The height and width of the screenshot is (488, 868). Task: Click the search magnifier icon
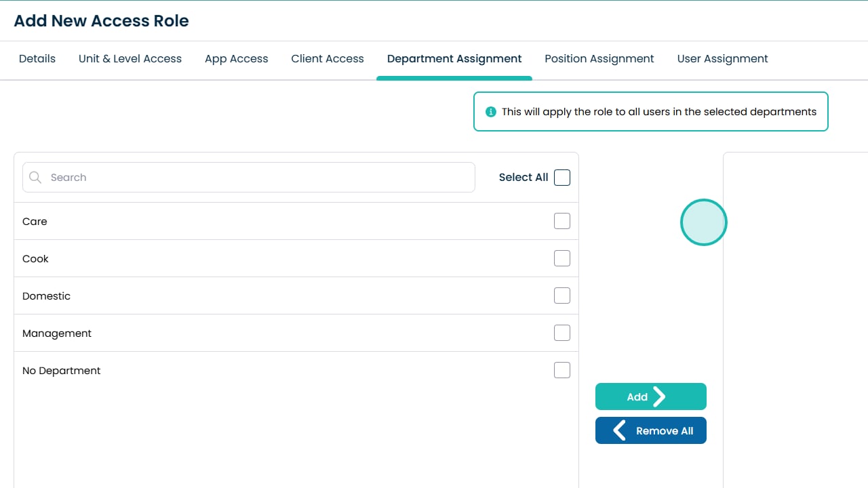pos(35,178)
